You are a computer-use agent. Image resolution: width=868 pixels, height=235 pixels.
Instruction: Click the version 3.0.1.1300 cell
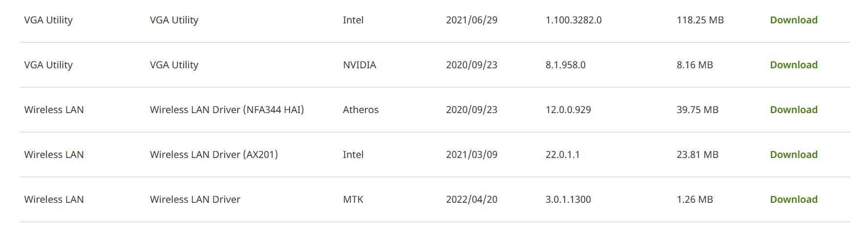click(x=568, y=199)
